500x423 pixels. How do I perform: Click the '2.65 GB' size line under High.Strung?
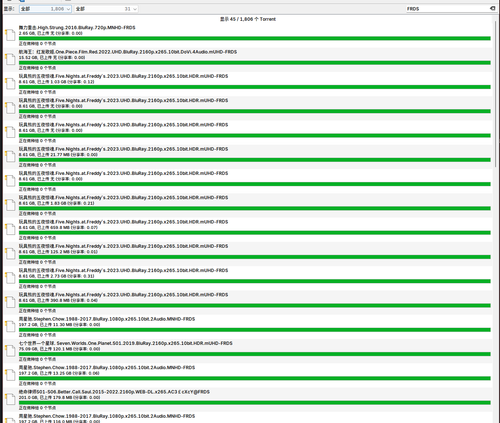click(x=51, y=33)
